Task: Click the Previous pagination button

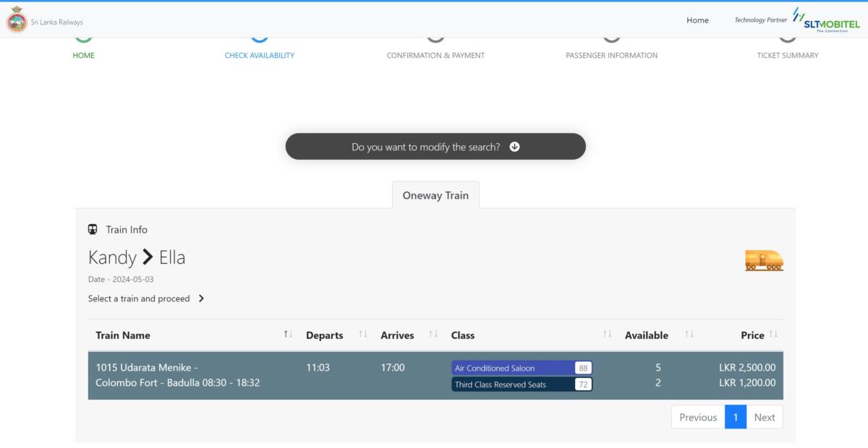Action: (x=698, y=417)
